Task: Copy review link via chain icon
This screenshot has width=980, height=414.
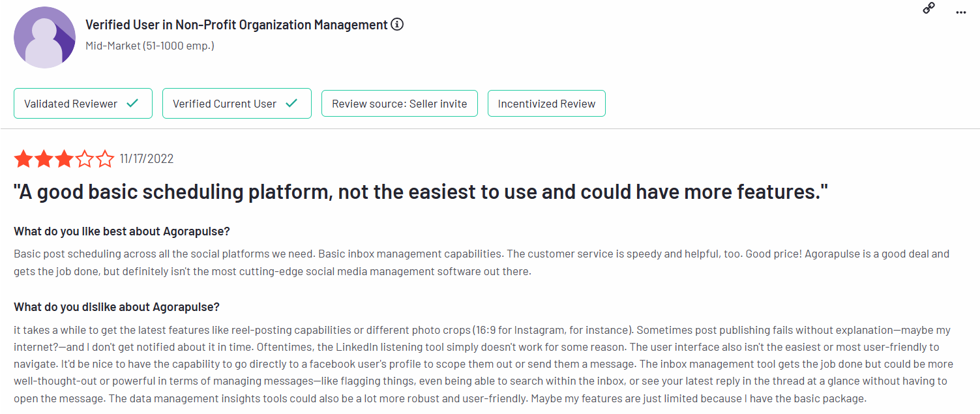Action: (x=929, y=8)
